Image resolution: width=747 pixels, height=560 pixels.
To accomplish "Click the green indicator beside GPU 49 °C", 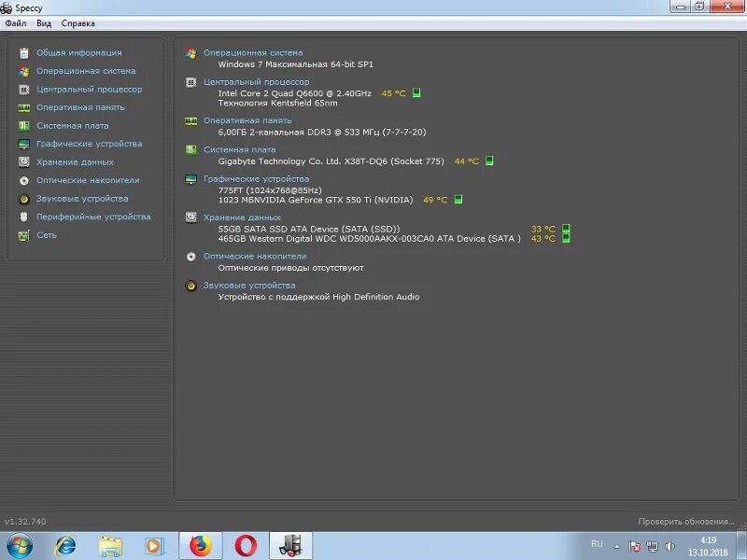I will click(458, 199).
